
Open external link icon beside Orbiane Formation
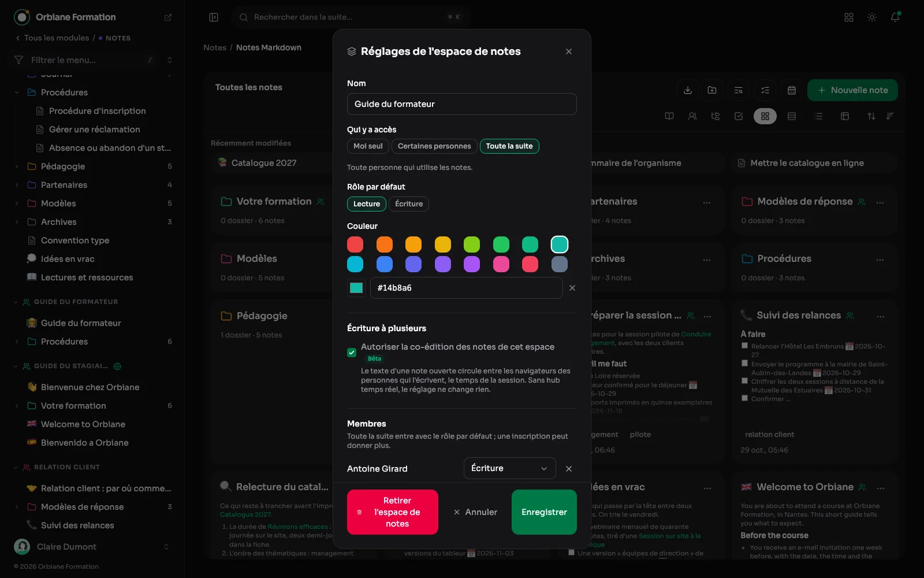click(168, 17)
